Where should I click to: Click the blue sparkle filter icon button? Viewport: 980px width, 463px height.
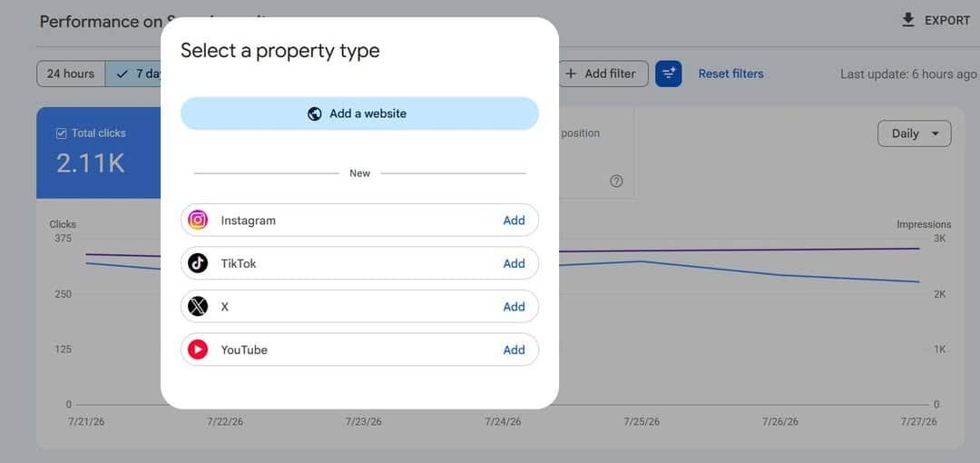[x=668, y=74]
